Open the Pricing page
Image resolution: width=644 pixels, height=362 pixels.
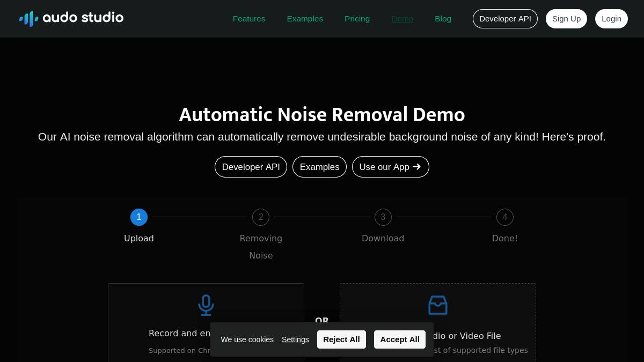pyautogui.click(x=357, y=19)
